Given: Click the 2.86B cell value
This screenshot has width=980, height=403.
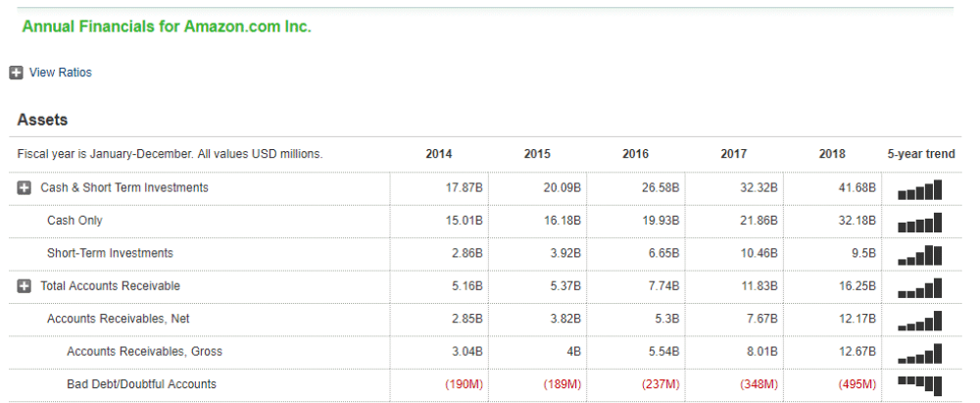Looking at the screenshot, I should pyautogui.click(x=466, y=253).
